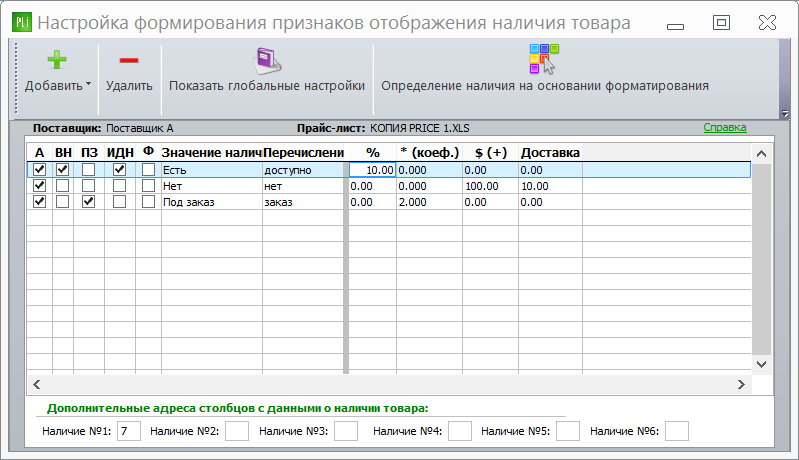Click the horizontal scrollbar right arrow
The width and height of the screenshot is (799, 460).
click(741, 385)
